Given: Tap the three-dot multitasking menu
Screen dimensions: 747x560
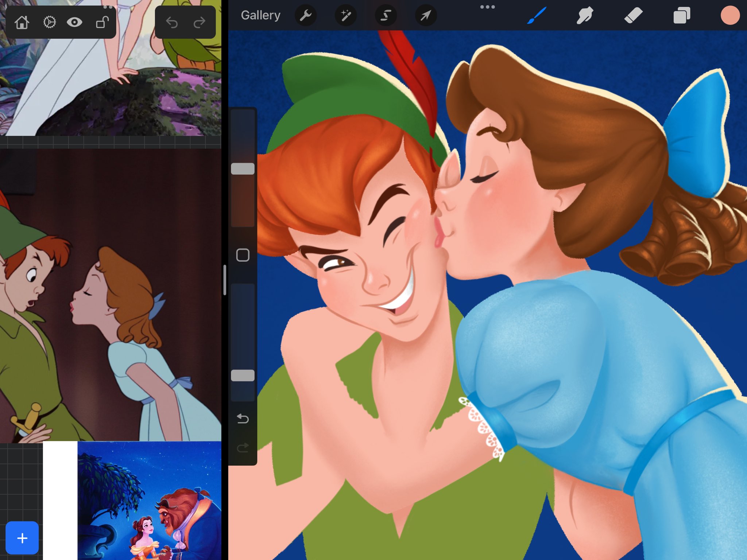Looking at the screenshot, I should 487,7.
